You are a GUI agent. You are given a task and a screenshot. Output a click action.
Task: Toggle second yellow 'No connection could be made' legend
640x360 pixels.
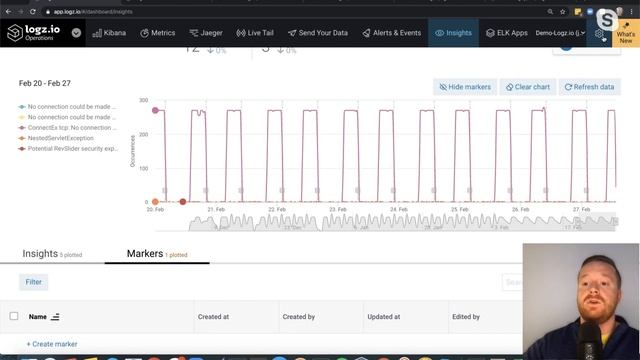tap(67, 117)
